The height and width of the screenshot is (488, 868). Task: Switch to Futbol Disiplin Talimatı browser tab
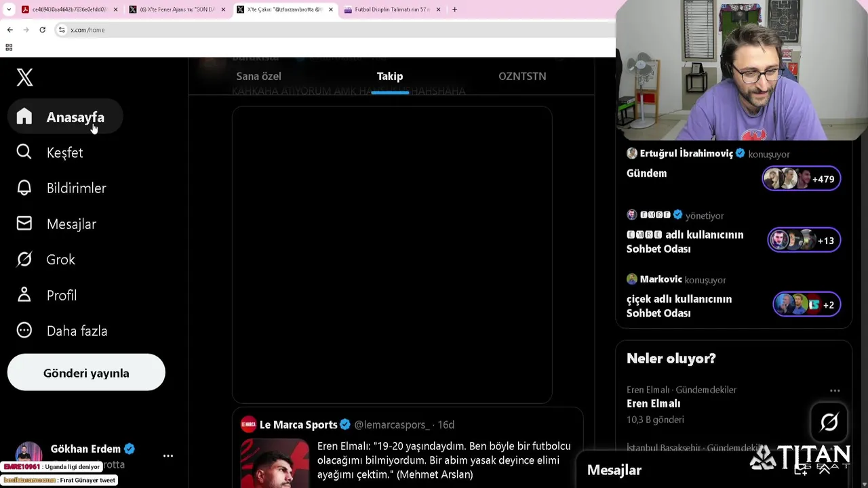pos(392,9)
